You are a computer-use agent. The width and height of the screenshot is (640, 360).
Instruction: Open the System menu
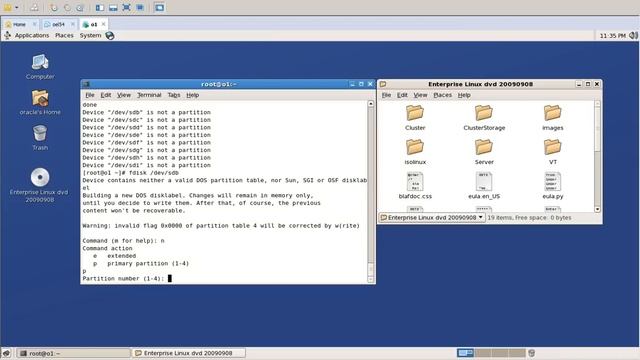click(90, 36)
